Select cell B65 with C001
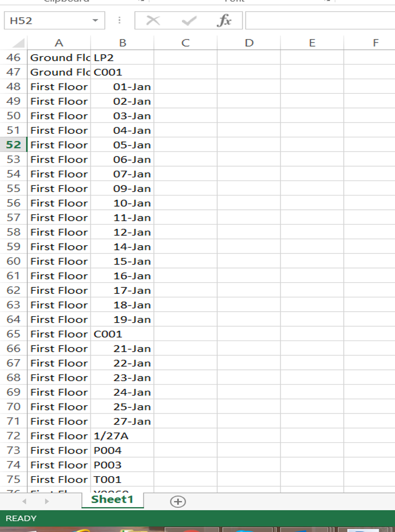Viewport: 395px width, 532px height. pos(122,334)
